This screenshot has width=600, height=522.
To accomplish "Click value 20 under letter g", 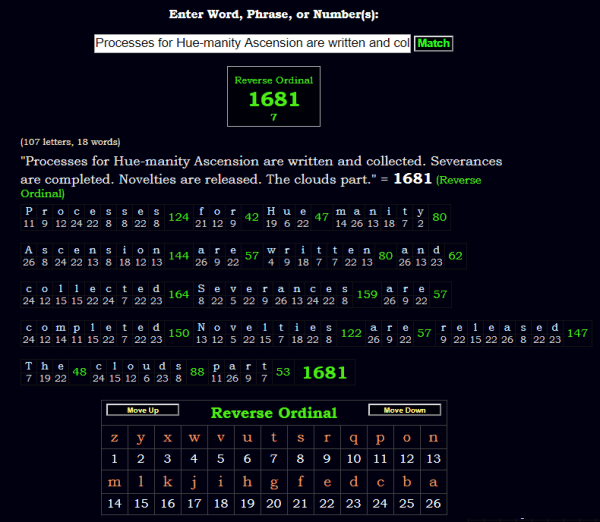I will point(274,504).
